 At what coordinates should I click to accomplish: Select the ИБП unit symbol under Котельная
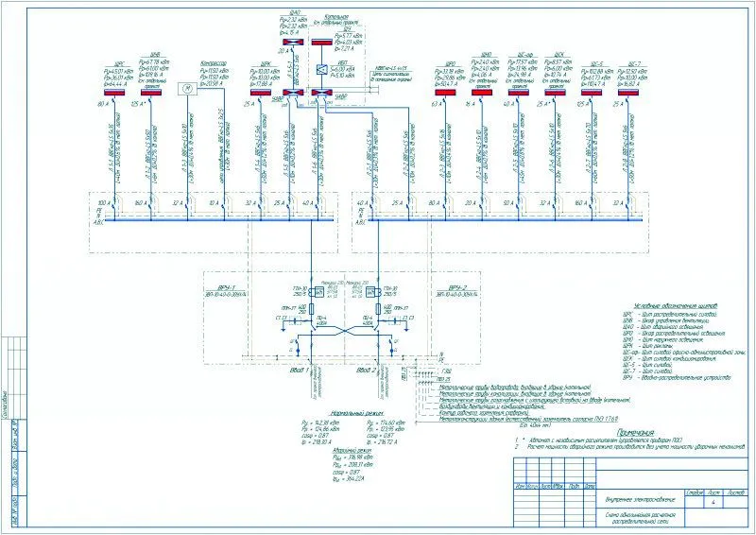pyautogui.click(x=321, y=70)
